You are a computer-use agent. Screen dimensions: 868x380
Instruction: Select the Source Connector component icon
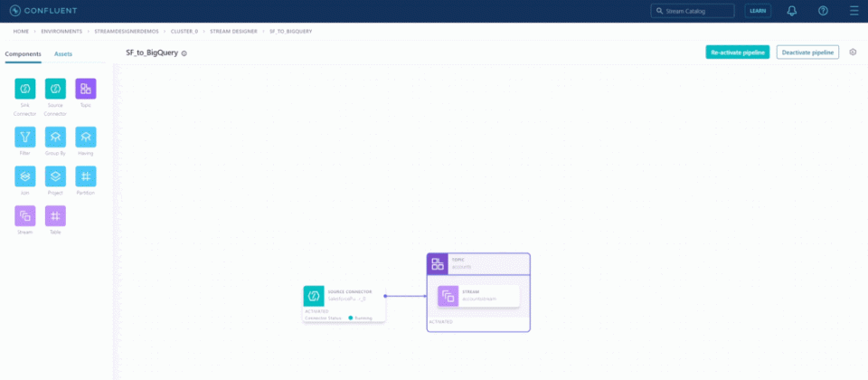pos(55,89)
